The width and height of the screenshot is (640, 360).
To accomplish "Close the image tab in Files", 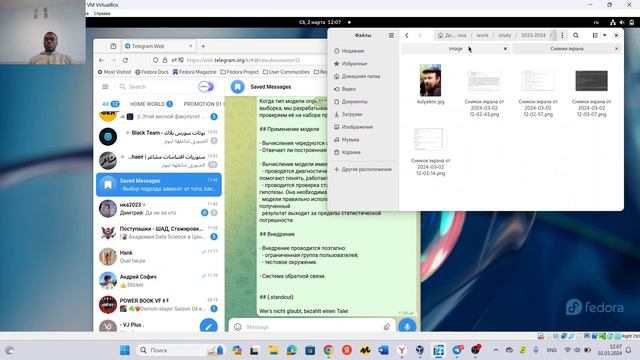I will (505, 49).
